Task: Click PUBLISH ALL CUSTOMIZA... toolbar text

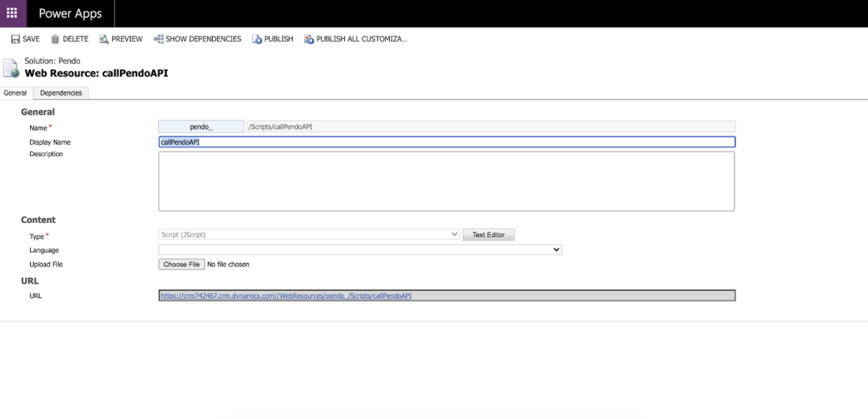Action: pos(362,39)
